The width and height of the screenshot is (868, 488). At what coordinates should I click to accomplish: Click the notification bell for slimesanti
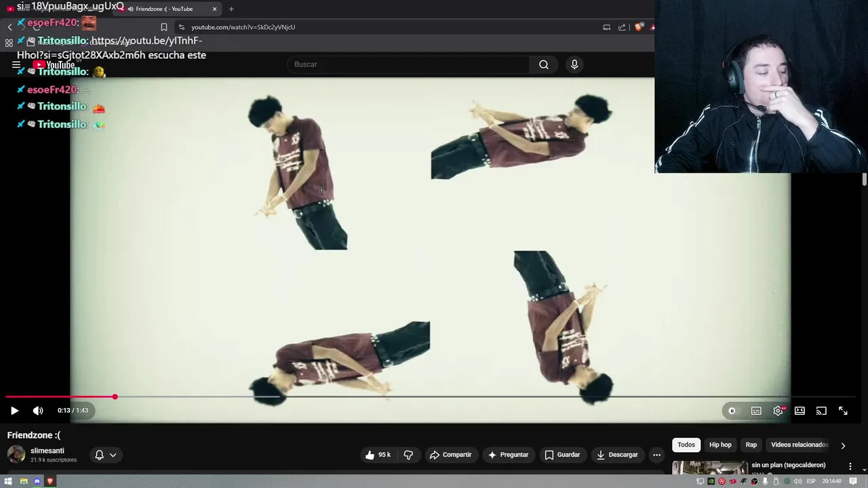click(99, 455)
